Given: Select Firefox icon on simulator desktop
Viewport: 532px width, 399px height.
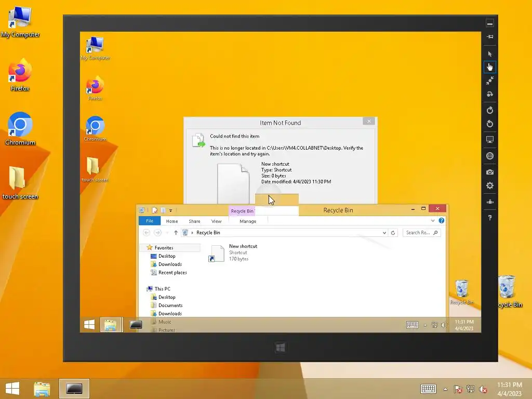Looking at the screenshot, I should (95, 88).
